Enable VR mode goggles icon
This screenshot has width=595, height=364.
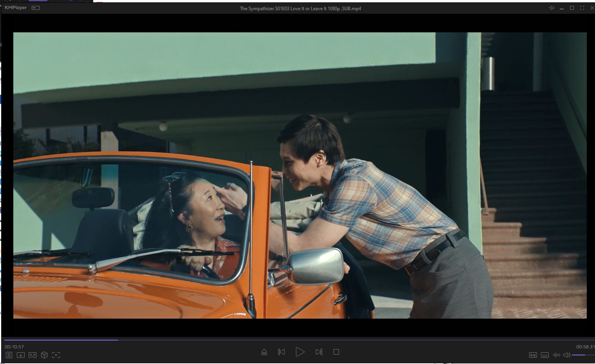click(x=33, y=355)
